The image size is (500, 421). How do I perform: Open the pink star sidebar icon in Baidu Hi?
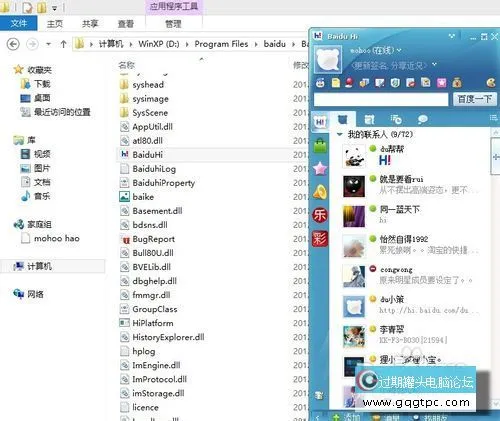point(320,168)
